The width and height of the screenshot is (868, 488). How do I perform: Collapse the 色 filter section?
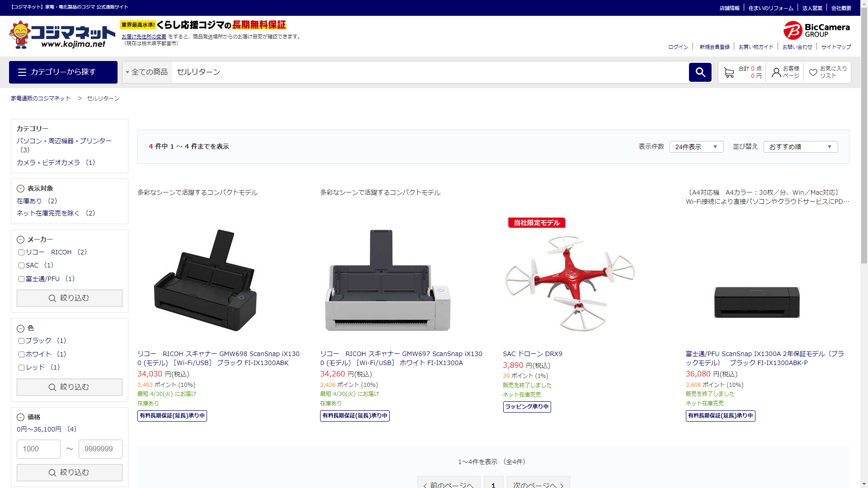point(20,328)
